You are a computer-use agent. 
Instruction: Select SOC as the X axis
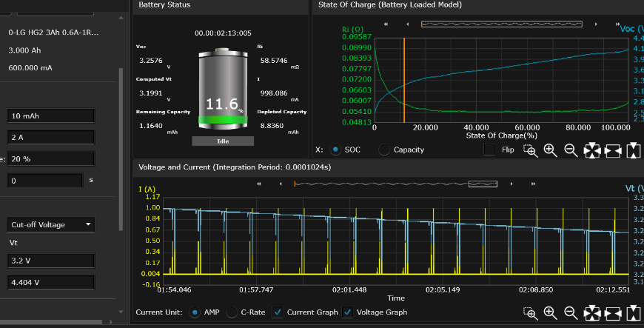pyautogui.click(x=335, y=150)
